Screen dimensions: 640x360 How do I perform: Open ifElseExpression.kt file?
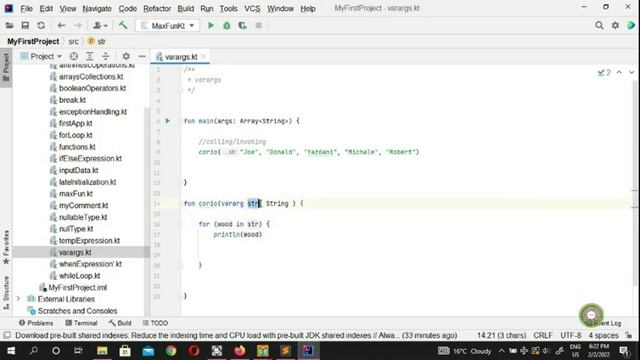(90, 158)
